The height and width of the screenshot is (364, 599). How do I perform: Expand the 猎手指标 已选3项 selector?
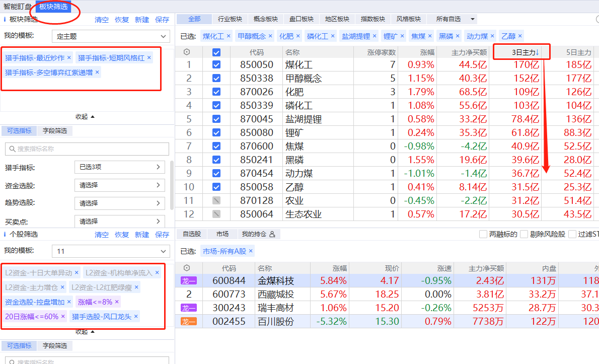click(120, 167)
